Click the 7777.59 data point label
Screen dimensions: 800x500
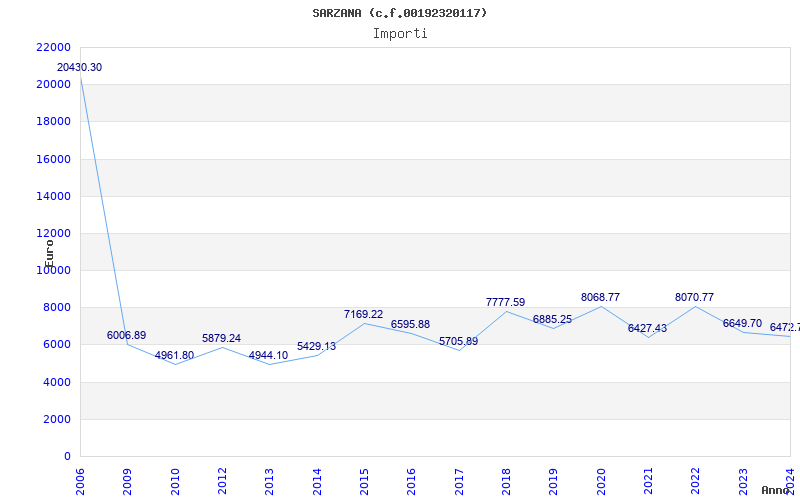pyautogui.click(x=505, y=302)
